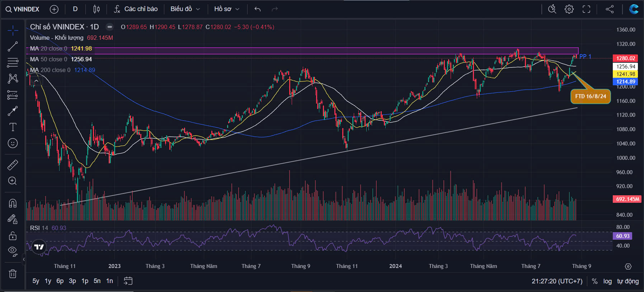Select the text annotation tool

[x=13, y=127]
